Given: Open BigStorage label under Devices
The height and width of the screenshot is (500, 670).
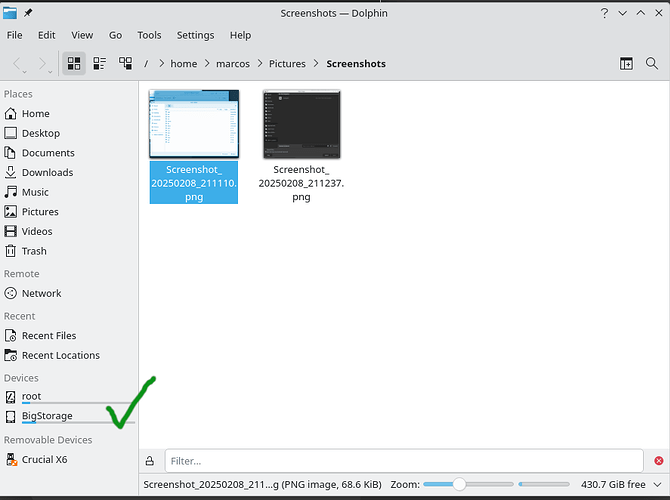Looking at the screenshot, I should [x=47, y=416].
